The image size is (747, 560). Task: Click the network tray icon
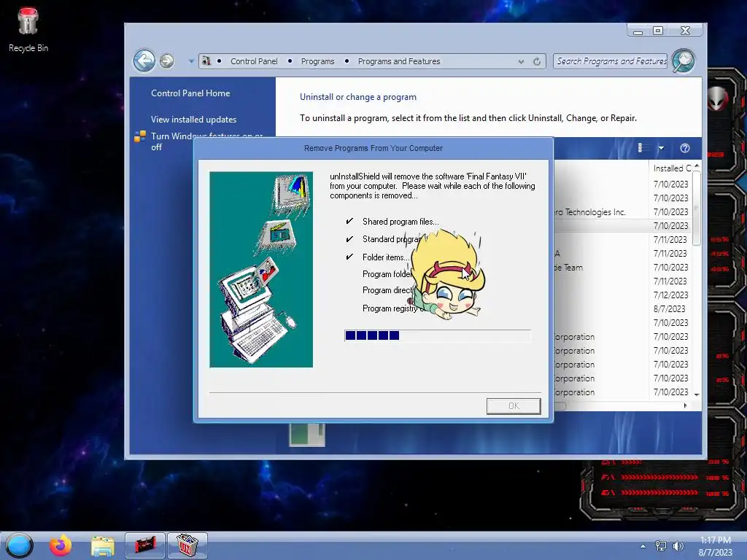(x=661, y=546)
